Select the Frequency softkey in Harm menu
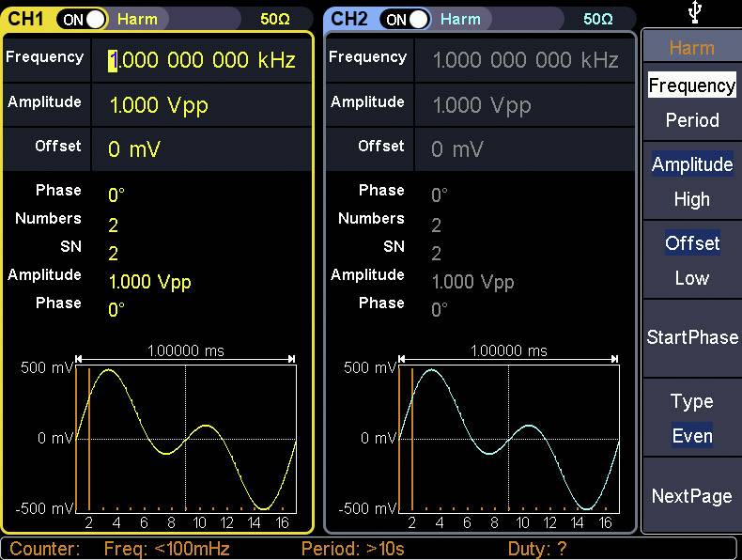742x560 pixels. pyautogui.click(x=691, y=86)
